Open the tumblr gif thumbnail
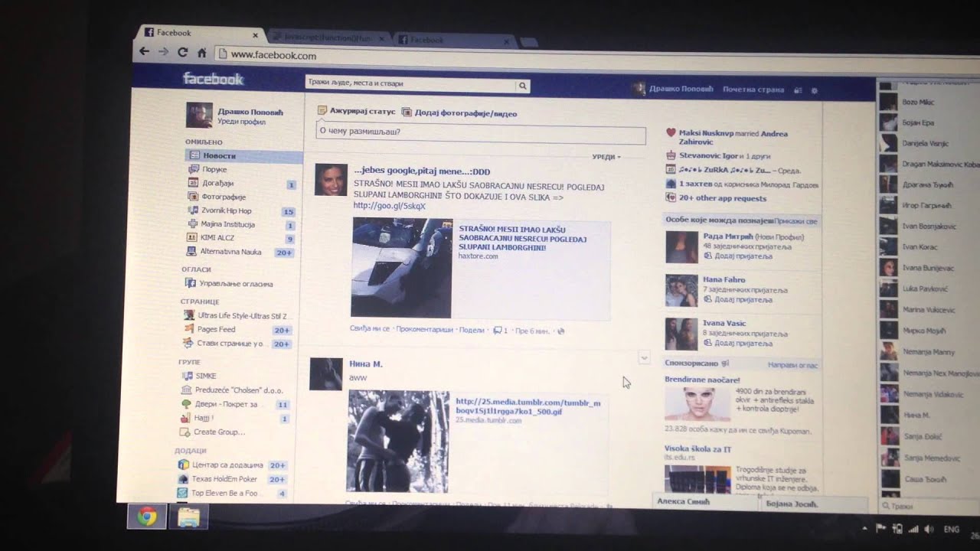Screen dimensions: 980x551 tap(398, 441)
